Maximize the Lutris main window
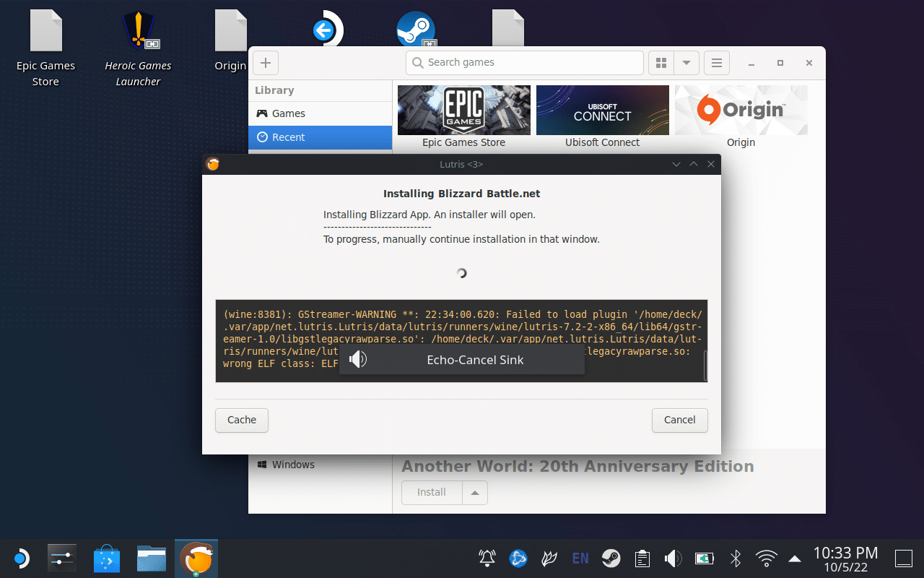 (780, 64)
